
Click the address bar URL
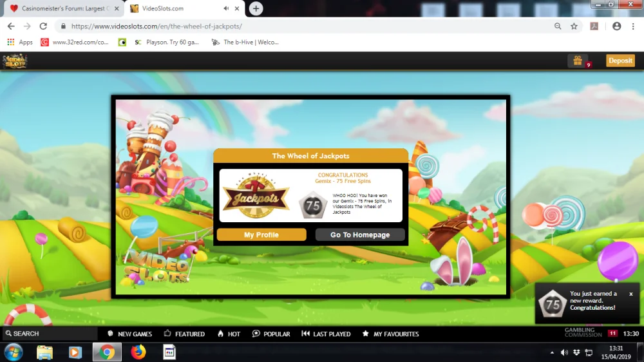click(x=156, y=26)
